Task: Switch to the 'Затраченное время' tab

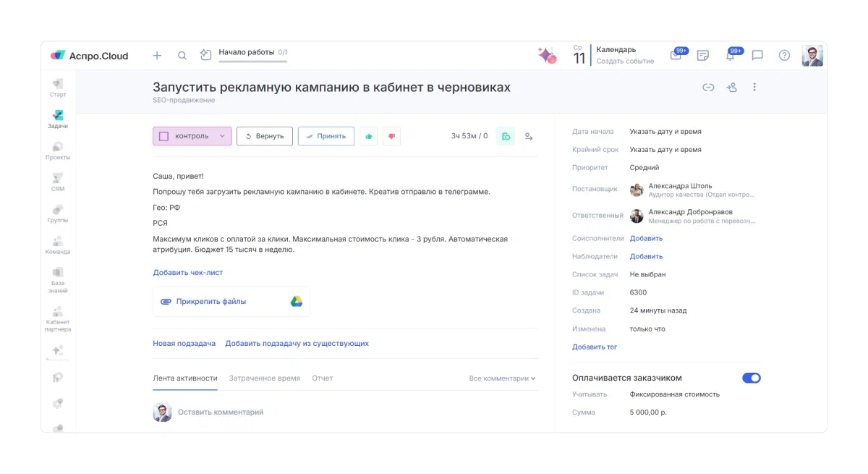Action: tap(264, 378)
